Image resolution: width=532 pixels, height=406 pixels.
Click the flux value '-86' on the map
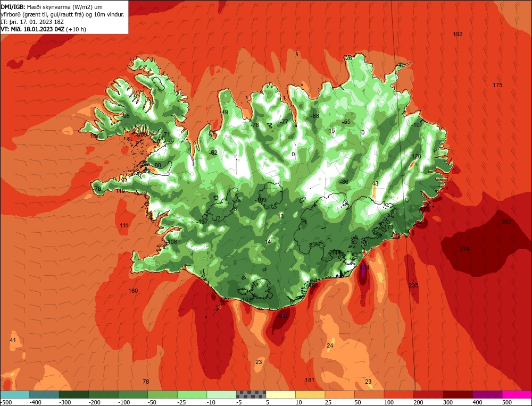(344, 182)
